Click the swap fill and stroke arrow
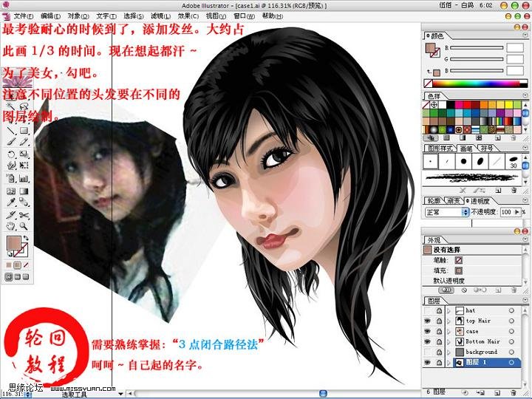This screenshot has width=532, height=399. (x=25, y=238)
